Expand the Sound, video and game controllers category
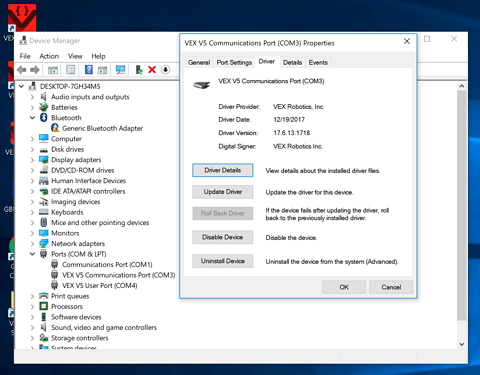 32,327
